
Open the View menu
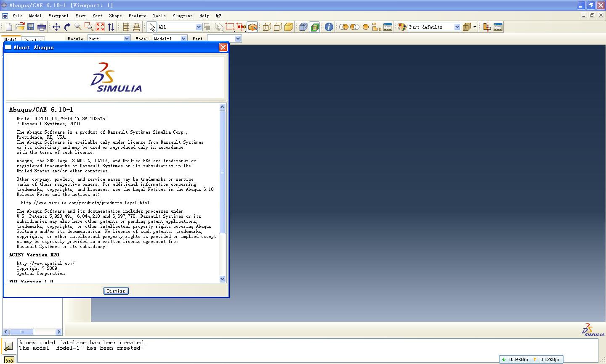coord(80,16)
